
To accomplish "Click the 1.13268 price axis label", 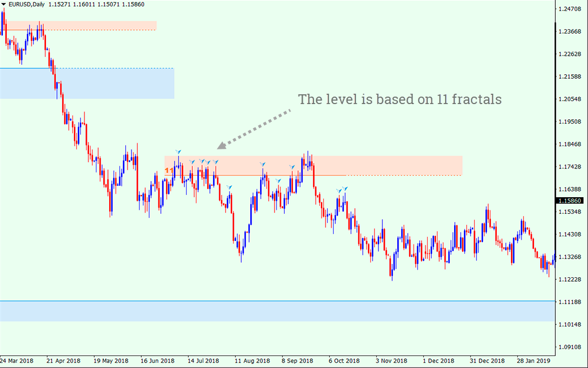I will click(x=570, y=257).
